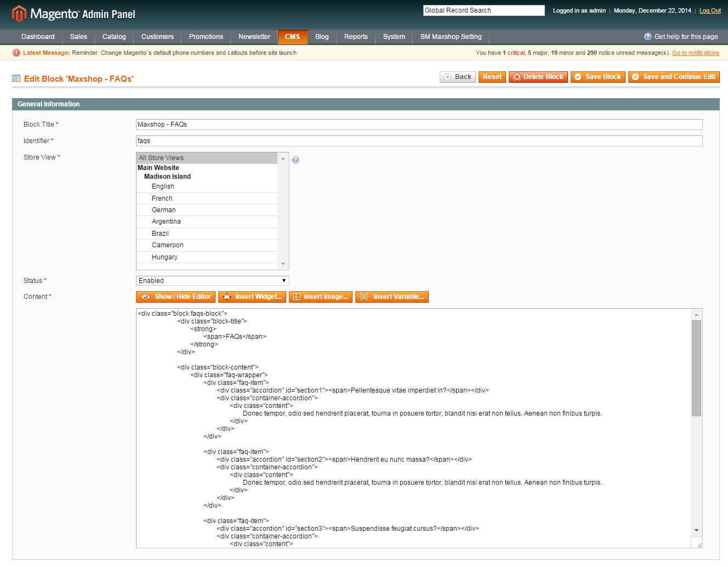728x567 pixels.
Task: Open the Customers menu
Action: [x=157, y=37]
